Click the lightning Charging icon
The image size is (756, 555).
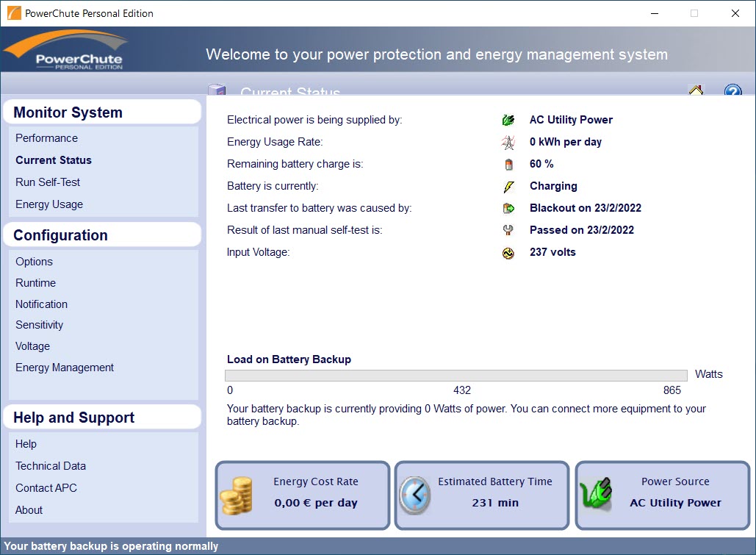tap(508, 186)
